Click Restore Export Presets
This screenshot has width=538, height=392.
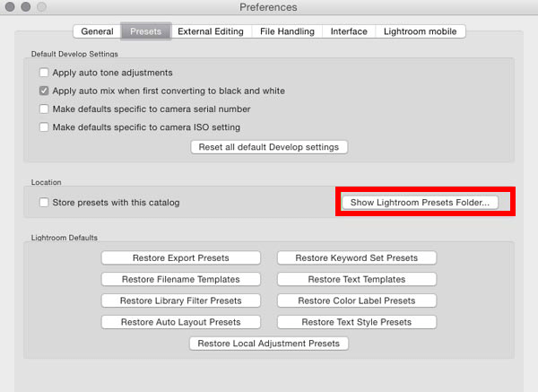point(181,257)
